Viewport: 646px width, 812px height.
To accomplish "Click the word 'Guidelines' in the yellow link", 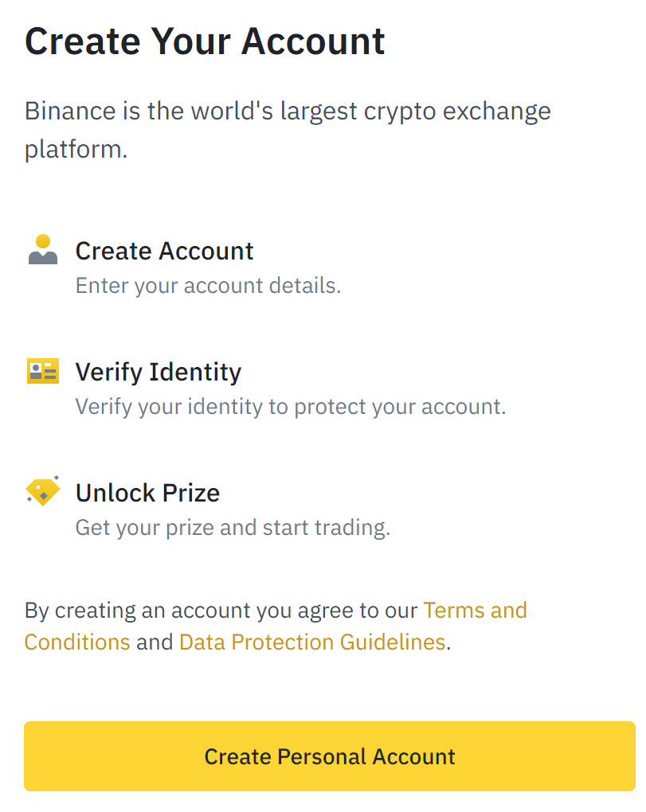I will tap(393, 642).
